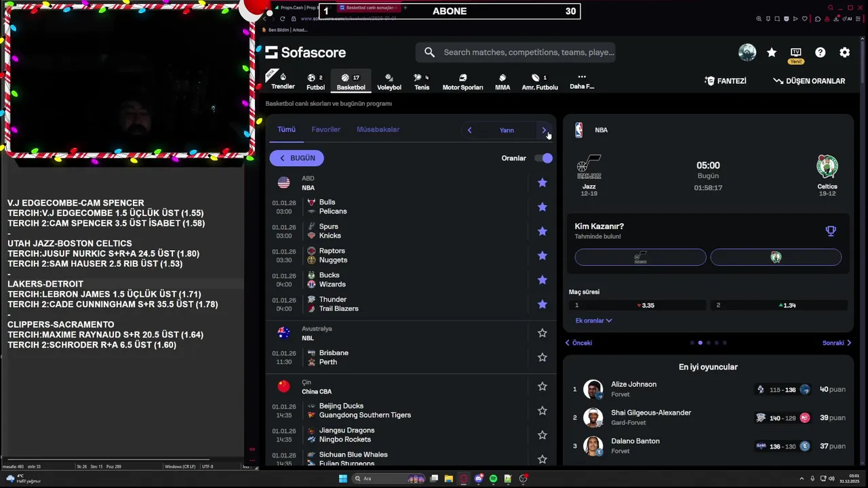Screen dimensions: 868x488
Task: Go to next day with right arrow
Action: pyautogui.click(x=544, y=130)
